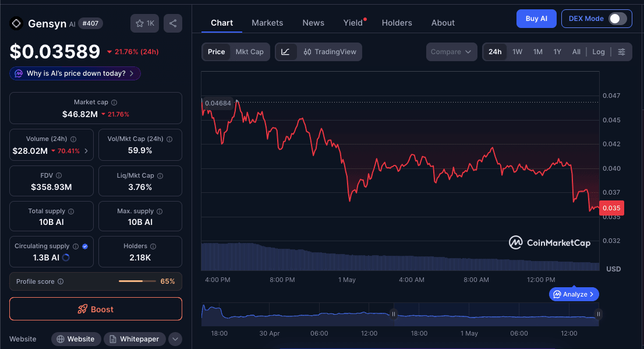
Task: Click the $0.03589 price text
Action: point(55,52)
